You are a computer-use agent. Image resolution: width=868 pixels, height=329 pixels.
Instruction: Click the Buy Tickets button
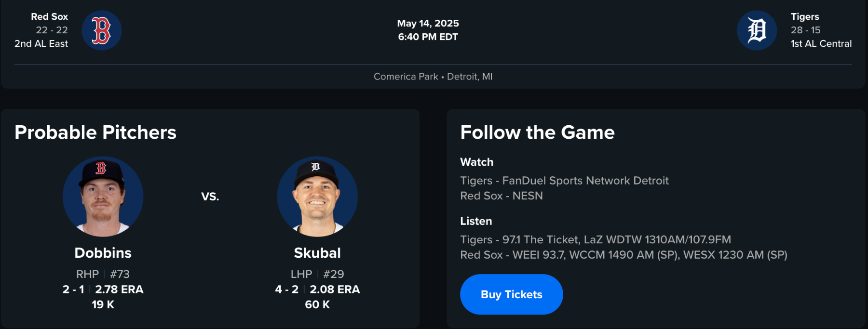(511, 294)
